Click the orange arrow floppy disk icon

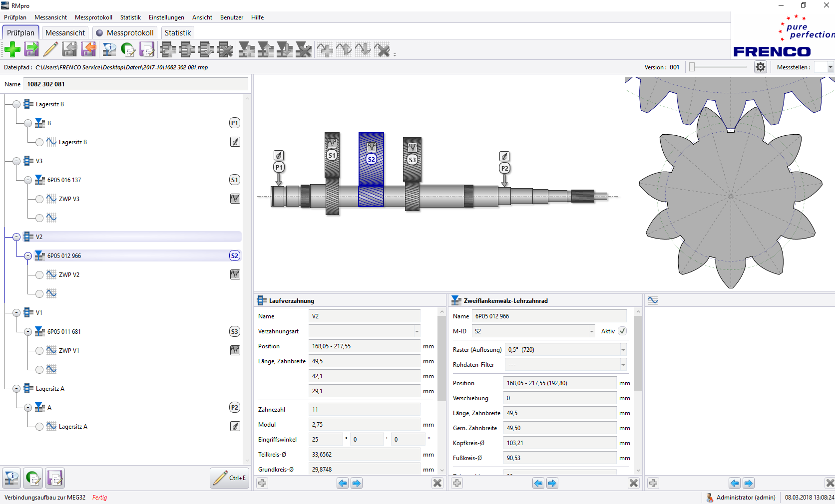tap(89, 49)
